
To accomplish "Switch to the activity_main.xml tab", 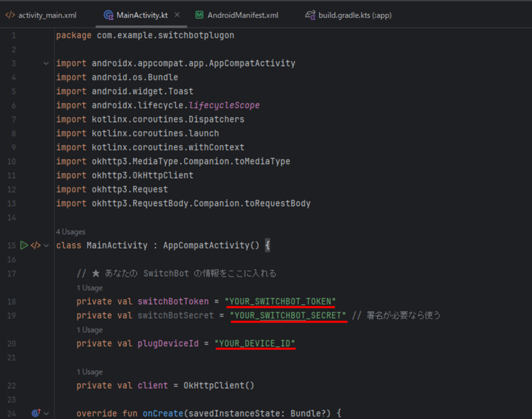I will point(47,15).
